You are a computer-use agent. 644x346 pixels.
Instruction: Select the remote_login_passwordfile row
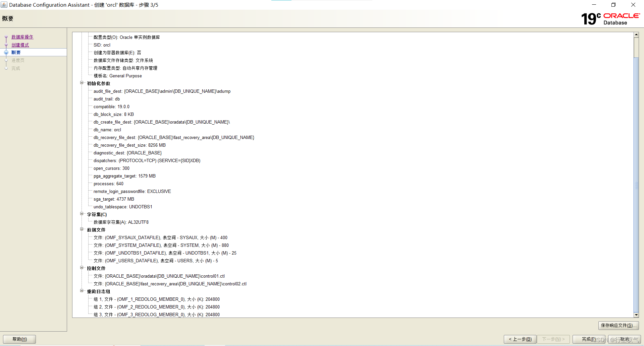(x=132, y=191)
